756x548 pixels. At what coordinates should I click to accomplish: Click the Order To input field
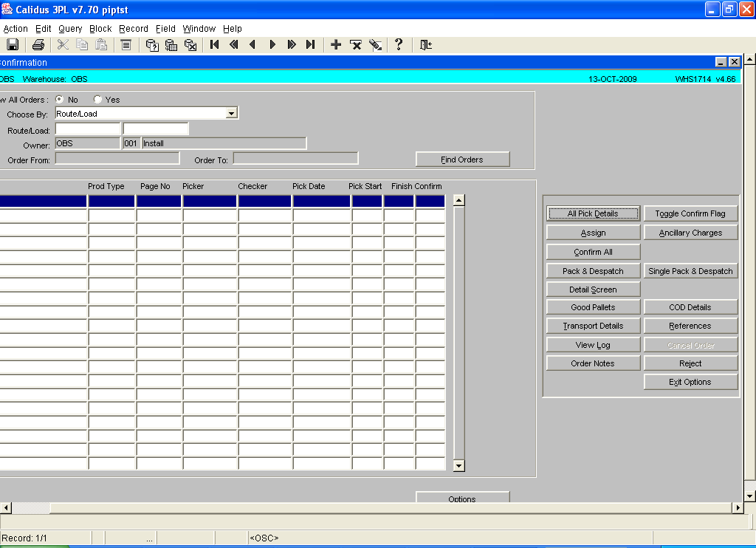(x=295, y=158)
